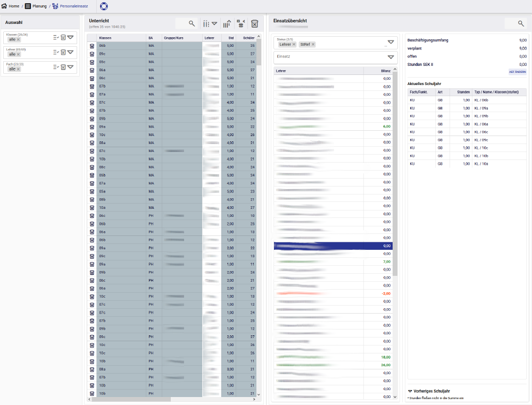532x405 pixels.
Task: Click the help lifebuoy icon
Action: (104, 6)
